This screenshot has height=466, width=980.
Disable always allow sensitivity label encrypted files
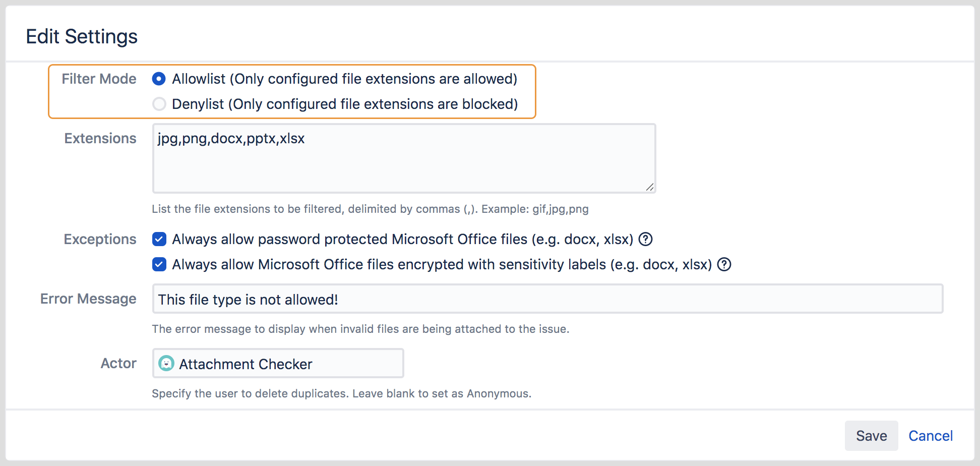159,264
